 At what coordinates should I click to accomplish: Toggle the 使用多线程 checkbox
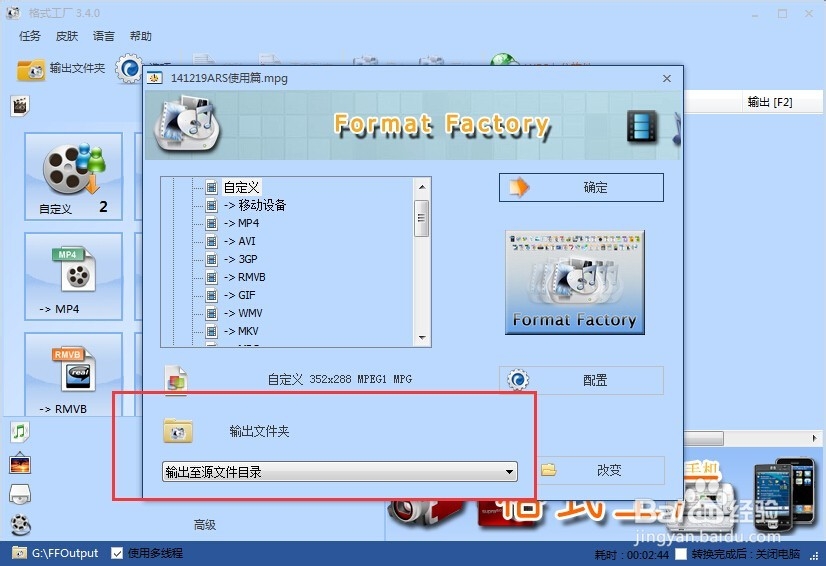(117, 553)
